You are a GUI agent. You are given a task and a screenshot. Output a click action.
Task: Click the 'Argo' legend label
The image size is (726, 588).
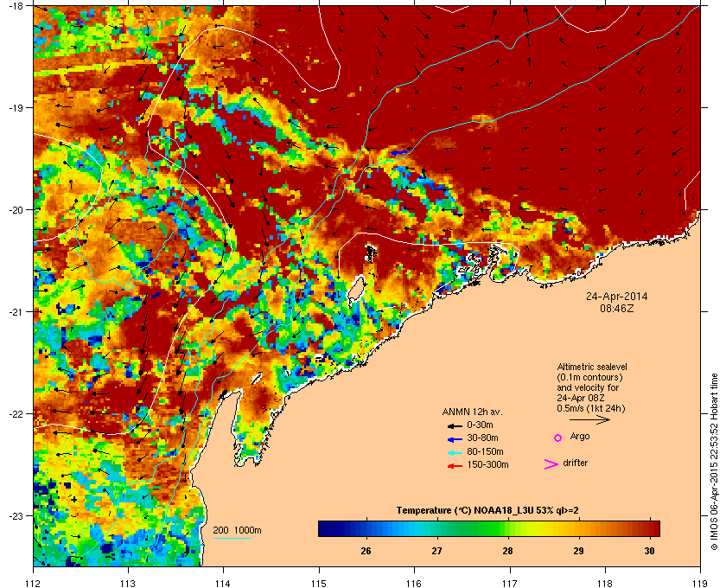pos(580,437)
